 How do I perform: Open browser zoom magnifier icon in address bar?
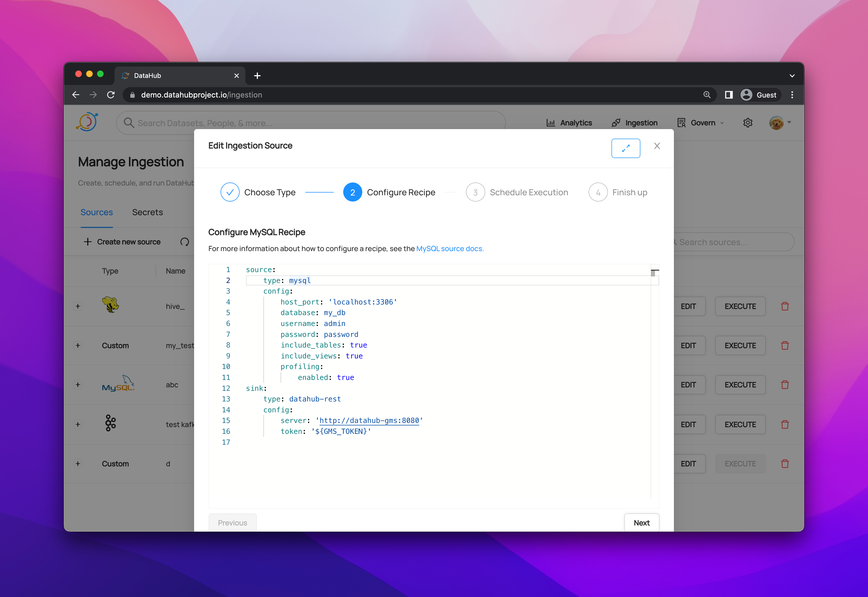pyautogui.click(x=707, y=95)
